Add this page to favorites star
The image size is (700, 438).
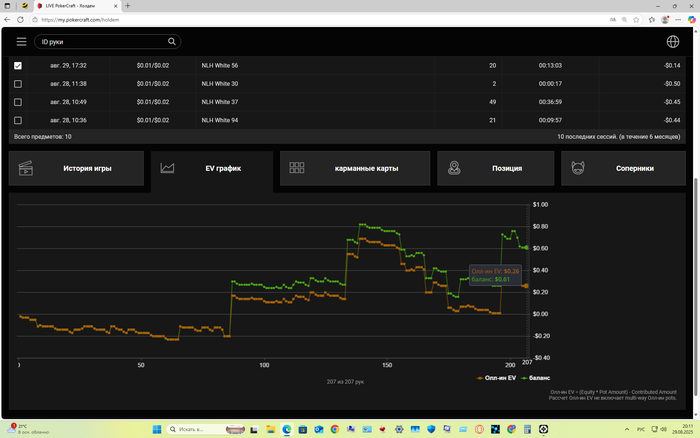(636, 20)
